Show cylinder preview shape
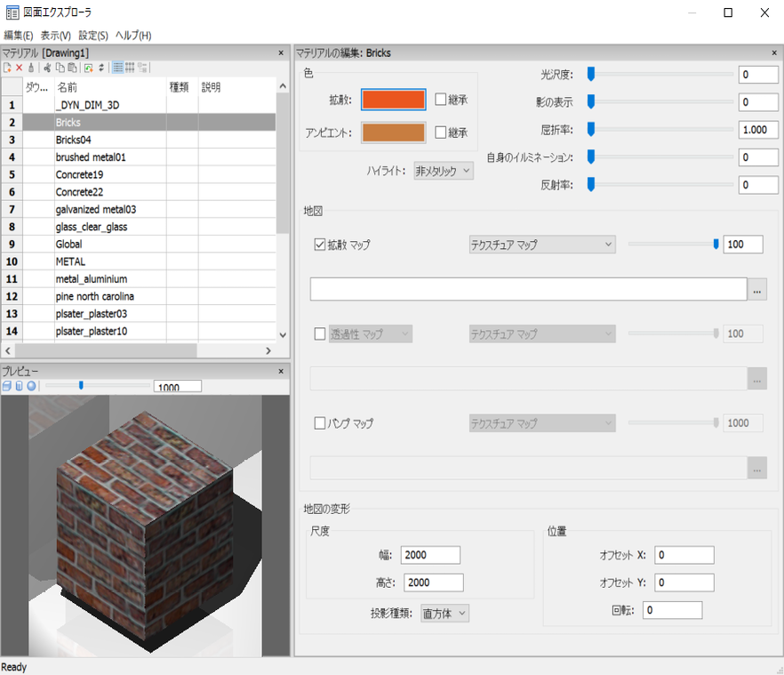This screenshot has width=784, height=675. tap(19, 386)
